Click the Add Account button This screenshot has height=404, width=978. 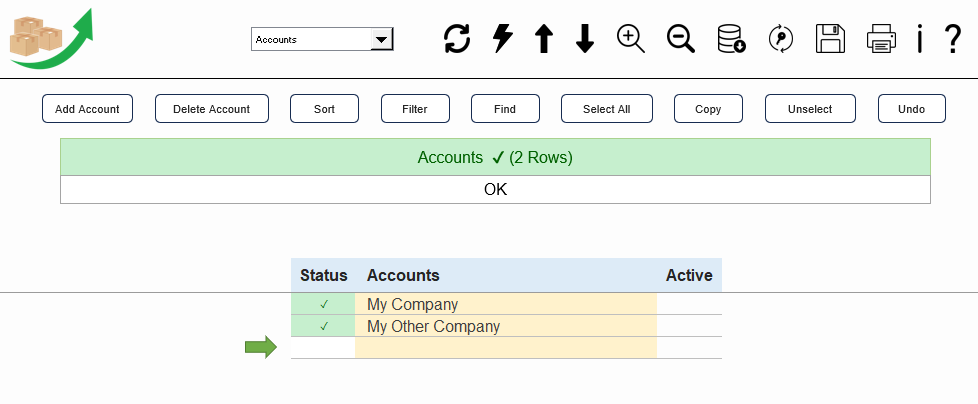pyautogui.click(x=87, y=109)
